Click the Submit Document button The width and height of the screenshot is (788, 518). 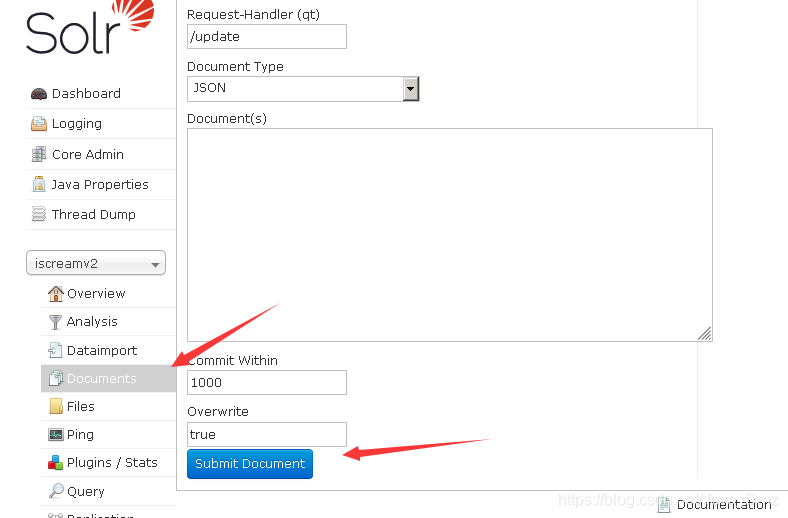point(250,464)
